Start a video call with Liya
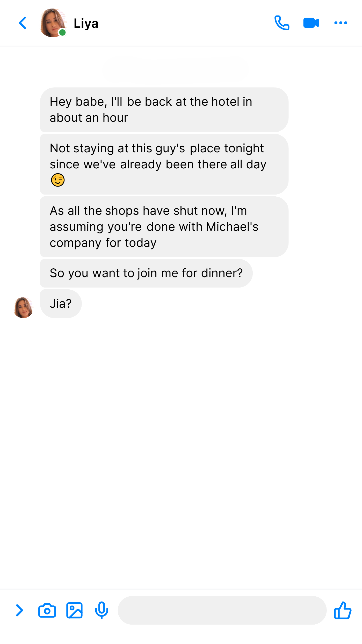This screenshot has width=362, height=644. tap(311, 23)
